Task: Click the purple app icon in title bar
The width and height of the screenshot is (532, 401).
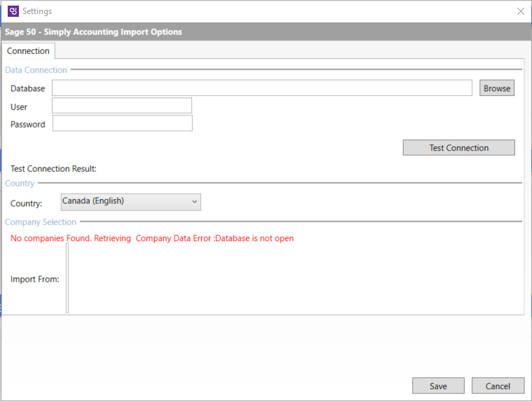Action: point(13,11)
